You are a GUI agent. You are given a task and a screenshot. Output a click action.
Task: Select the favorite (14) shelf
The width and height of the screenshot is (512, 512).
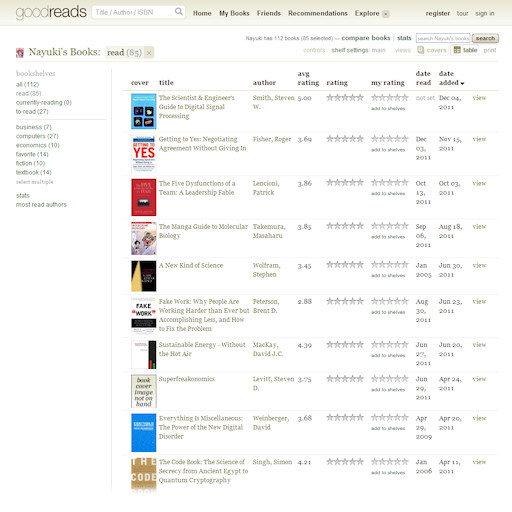point(32,154)
